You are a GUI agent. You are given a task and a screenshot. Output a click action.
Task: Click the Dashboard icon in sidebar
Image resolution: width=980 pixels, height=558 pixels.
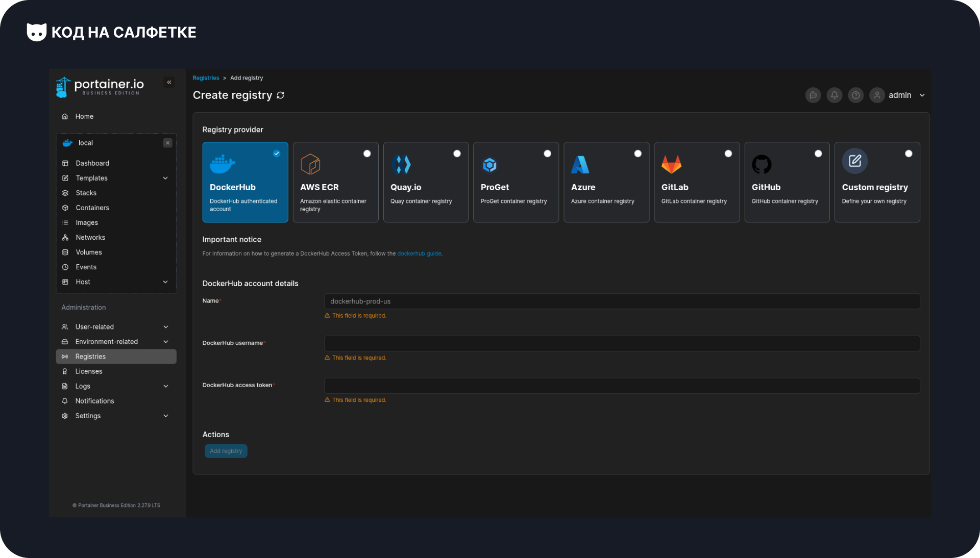click(65, 163)
